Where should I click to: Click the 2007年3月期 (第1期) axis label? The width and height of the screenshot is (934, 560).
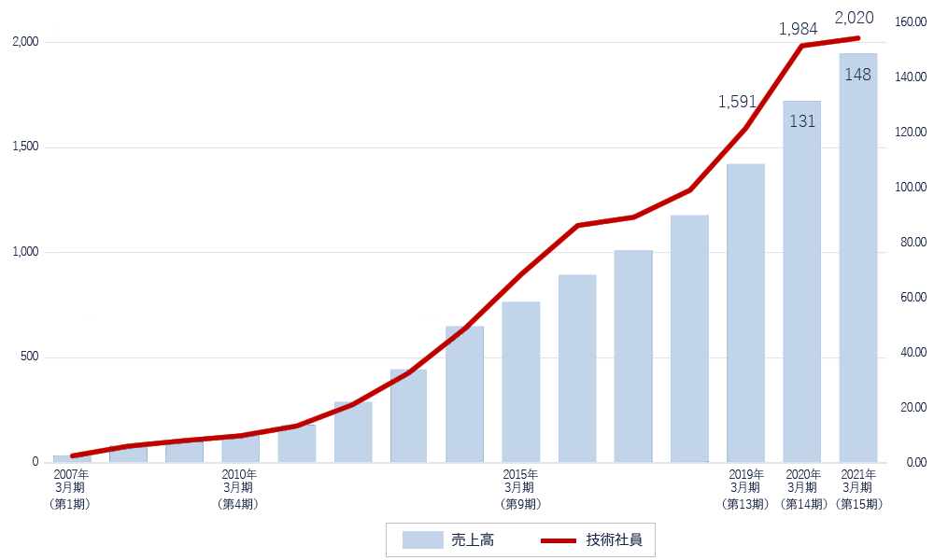pos(70,489)
